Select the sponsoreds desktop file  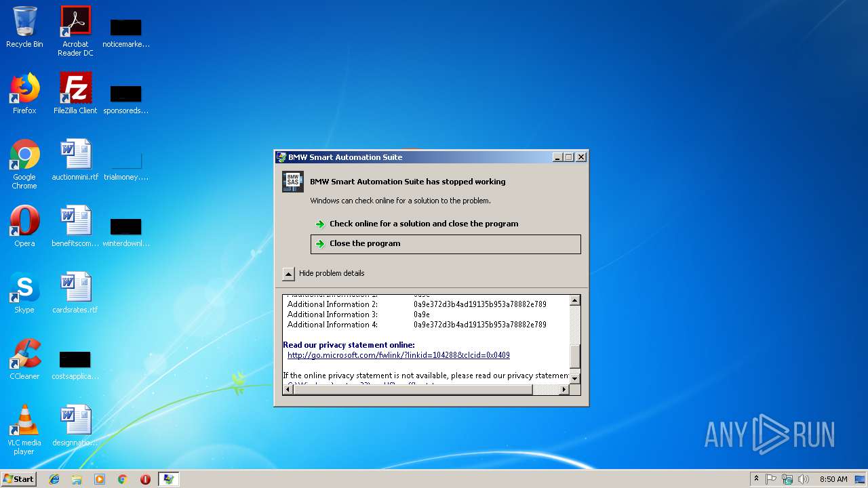[126, 99]
